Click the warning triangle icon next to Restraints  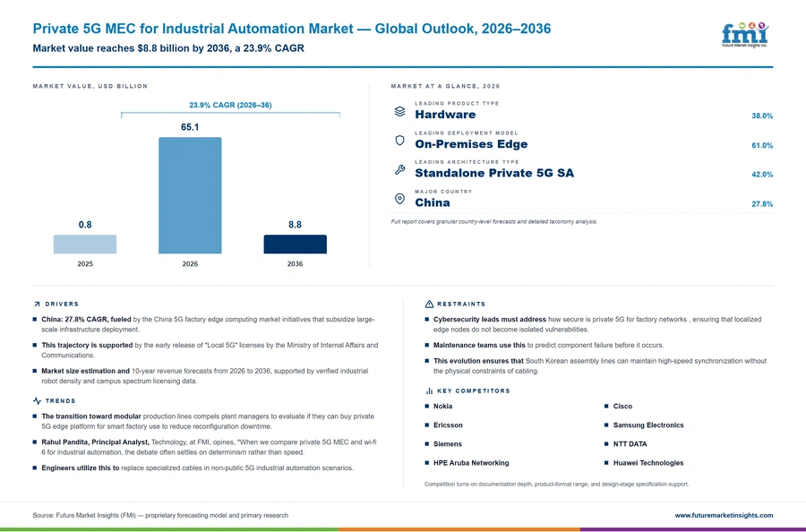click(429, 305)
